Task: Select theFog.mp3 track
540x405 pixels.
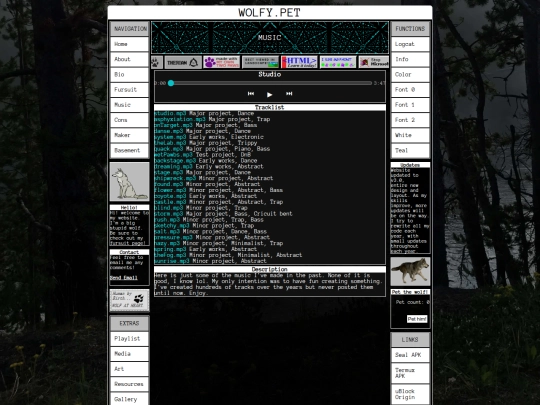Action: pos(170,255)
